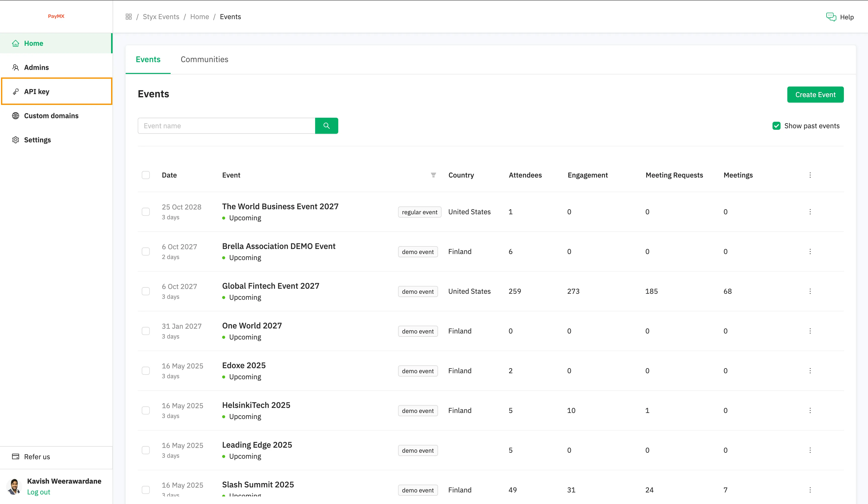The height and width of the screenshot is (504, 868).
Task: Select Home in the sidebar
Action: [56, 43]
